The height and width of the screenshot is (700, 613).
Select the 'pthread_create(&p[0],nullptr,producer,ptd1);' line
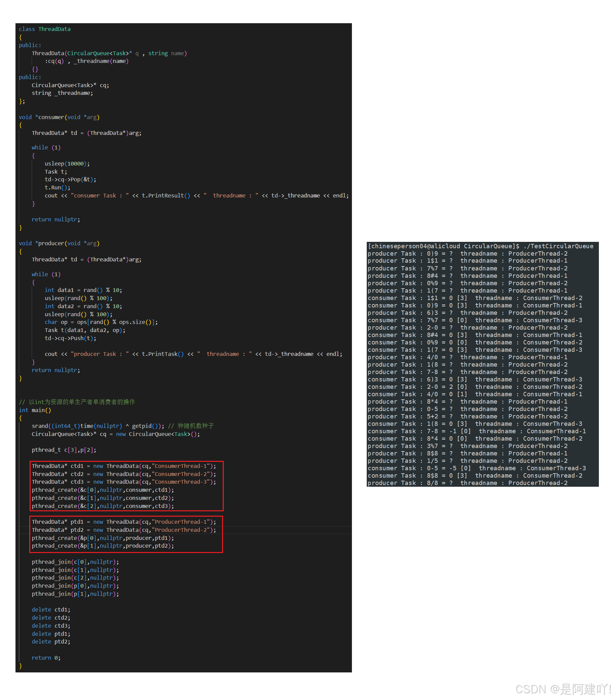[x=103, y=538]
